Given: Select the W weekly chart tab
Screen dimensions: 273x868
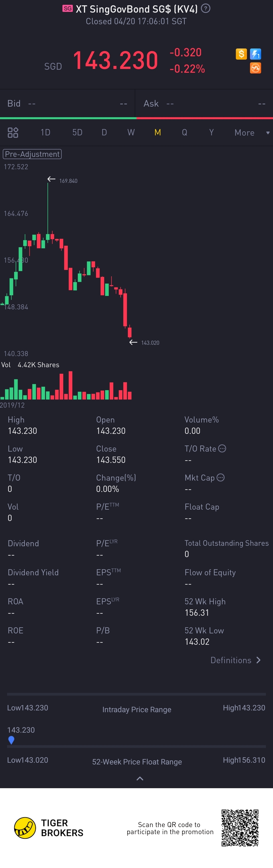Looking at the screenshot, I should pyautogui.click(x=131, y=132).
